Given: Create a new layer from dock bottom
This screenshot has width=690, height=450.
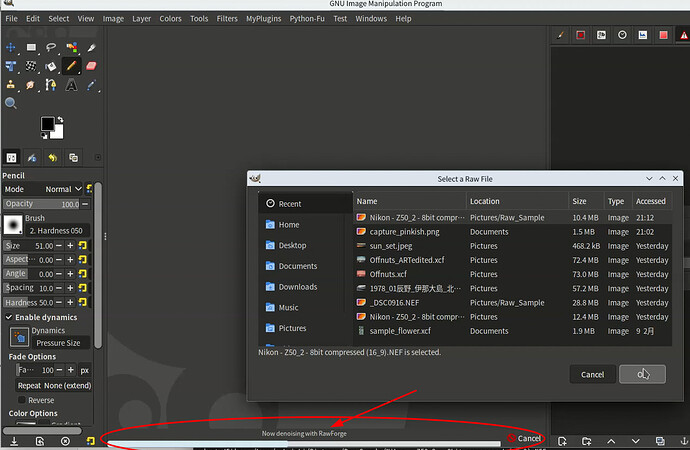Looking at the screenshot, I should click(x=562, y=441).
